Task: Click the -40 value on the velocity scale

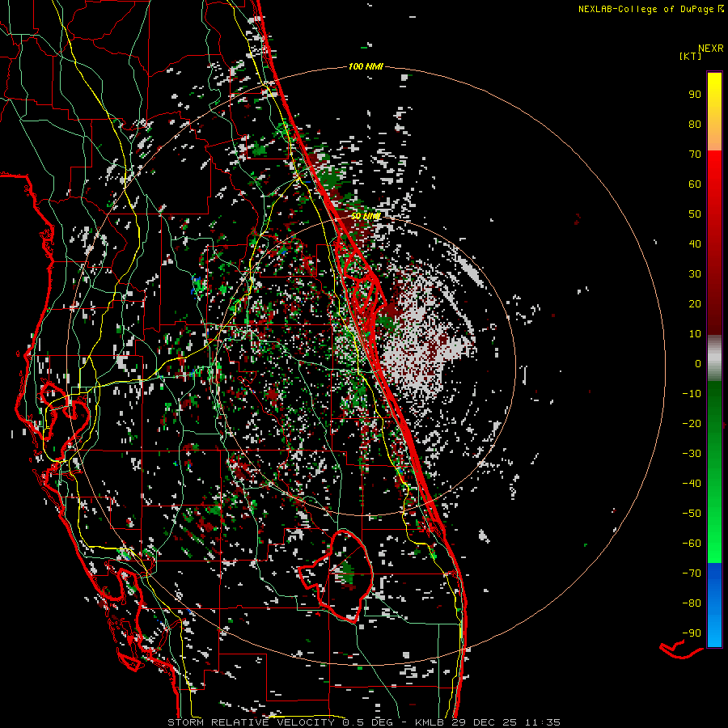Action: pyautogui.click(x=692, y=484)
